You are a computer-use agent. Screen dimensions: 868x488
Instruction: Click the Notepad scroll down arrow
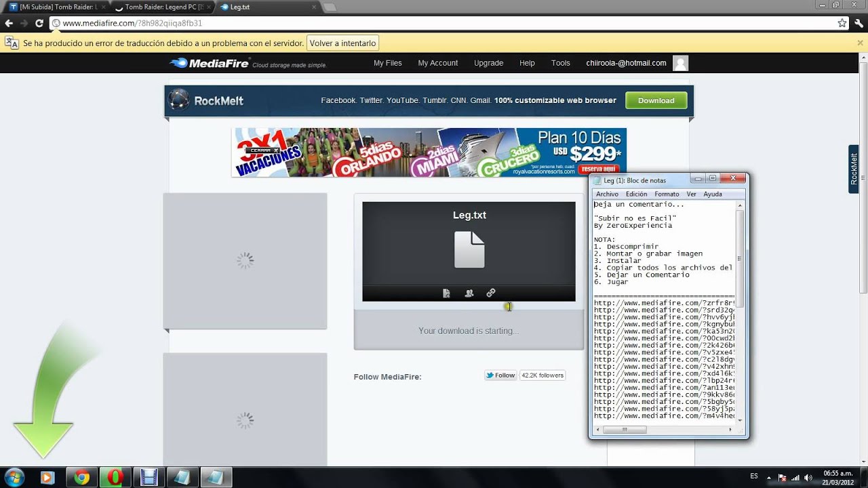tap(741, 420)
